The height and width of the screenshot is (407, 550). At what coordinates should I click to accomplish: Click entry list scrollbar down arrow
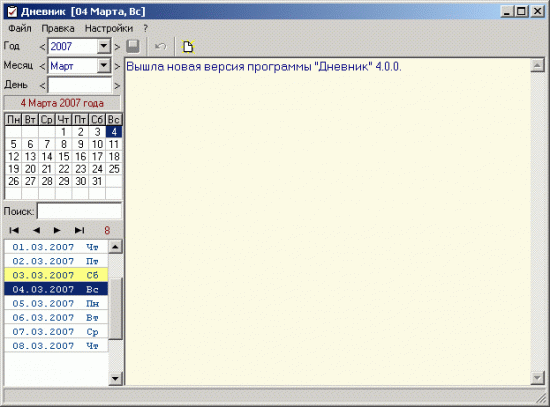coord(115,379)
